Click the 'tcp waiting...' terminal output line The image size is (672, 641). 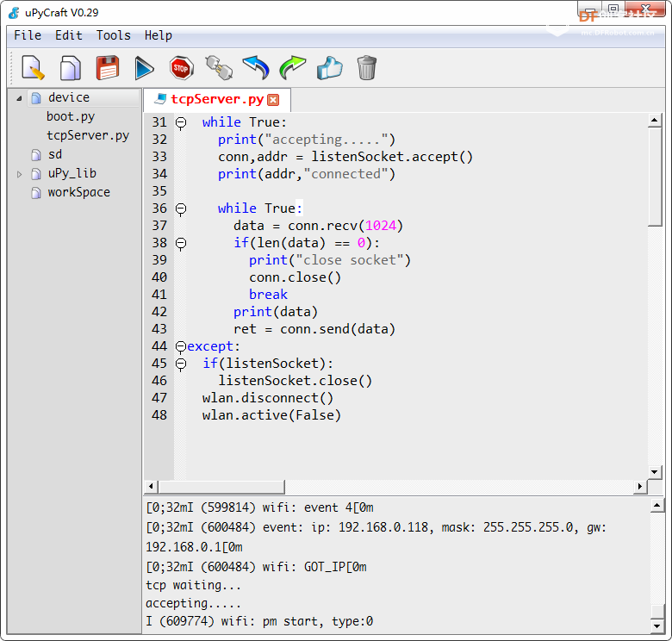tap(193, 585)
